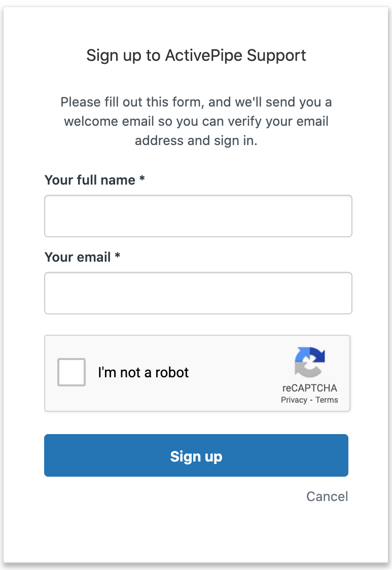Screen dimensions: 392x570
Task: Submit the form via Sign up
Action: click(x=196, y=455)
